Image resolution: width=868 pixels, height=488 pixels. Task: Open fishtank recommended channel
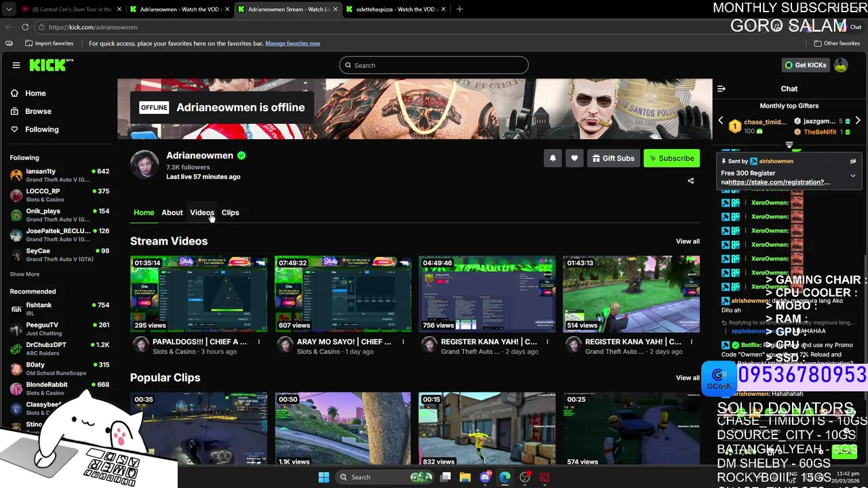(60, 309)
